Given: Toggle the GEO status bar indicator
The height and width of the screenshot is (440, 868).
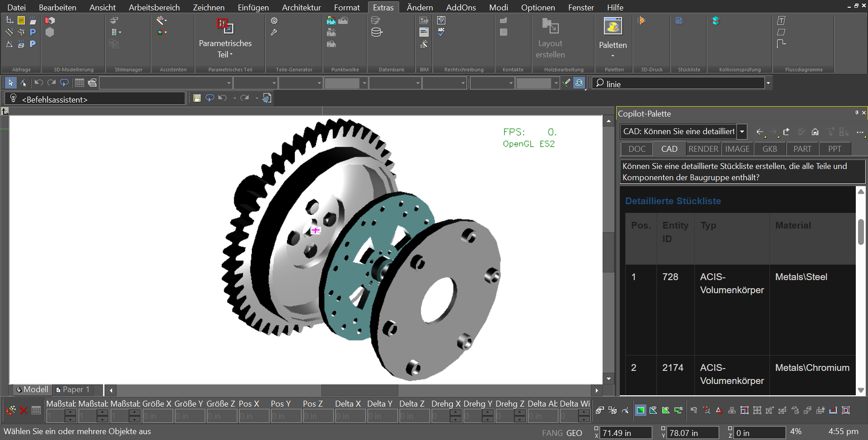Looking at the screenshot, I should point(574,433).
